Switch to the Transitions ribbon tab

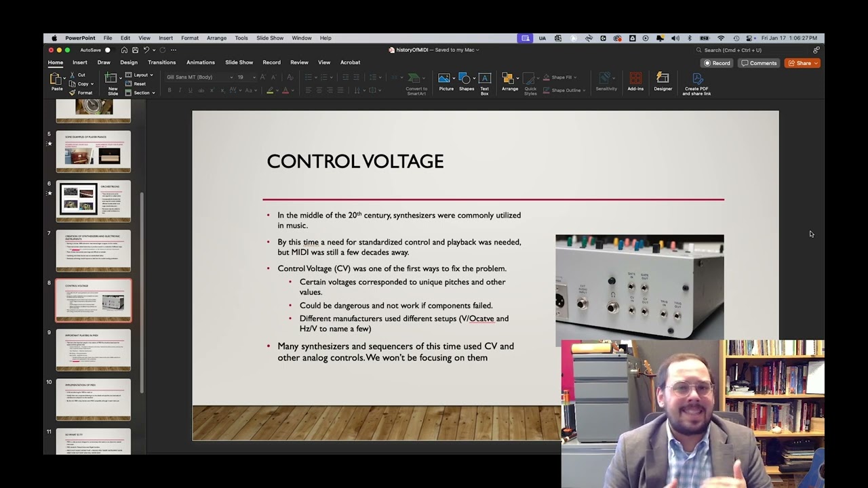click(162, 62)
